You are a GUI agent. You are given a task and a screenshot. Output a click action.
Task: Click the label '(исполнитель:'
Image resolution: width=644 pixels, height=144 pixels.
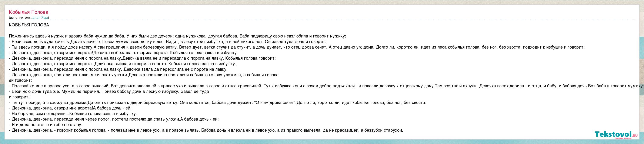pyautogui.click(x=20, y=17)
